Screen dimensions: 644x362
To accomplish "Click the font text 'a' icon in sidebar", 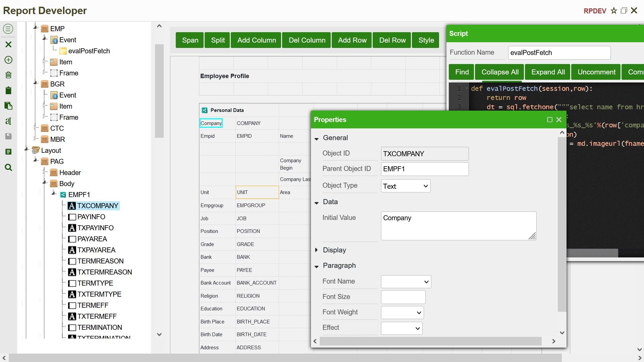I will pyautogui.click(x=8, y=121).
